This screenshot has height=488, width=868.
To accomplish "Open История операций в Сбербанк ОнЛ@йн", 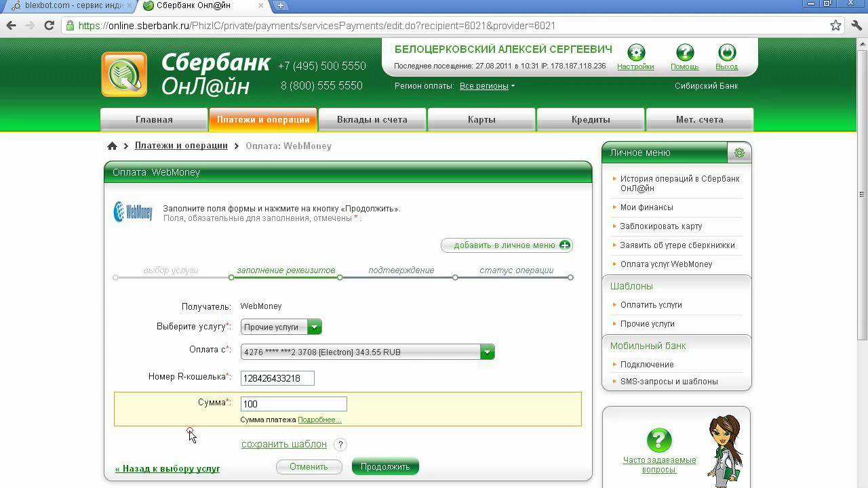I will tap(680, 183).
